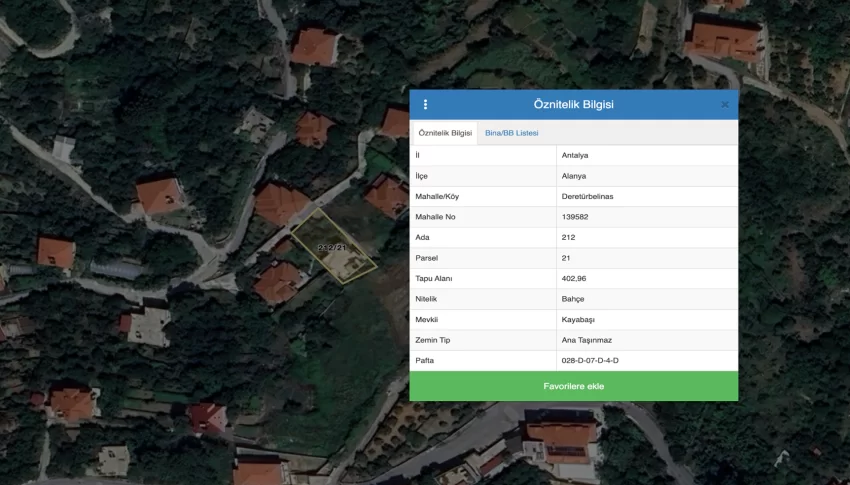
Task: Click the Mevkii value Kayabaşı
Action: click(x=578, y=319)
